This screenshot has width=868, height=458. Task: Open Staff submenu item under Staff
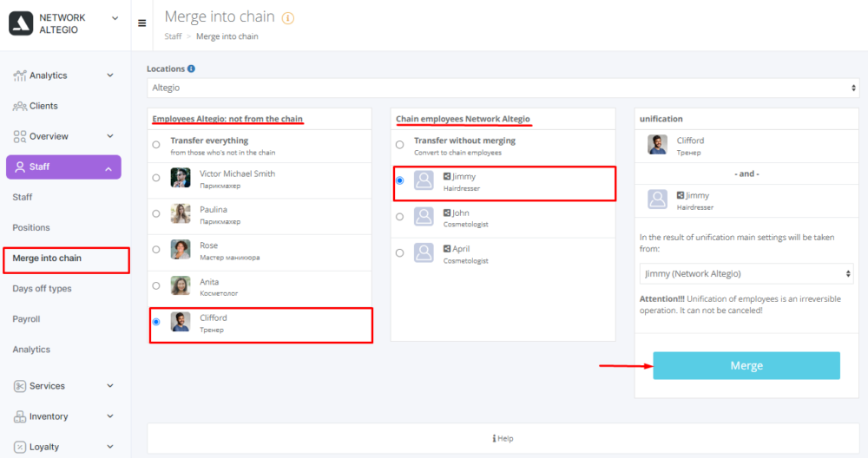coord(23,198)
